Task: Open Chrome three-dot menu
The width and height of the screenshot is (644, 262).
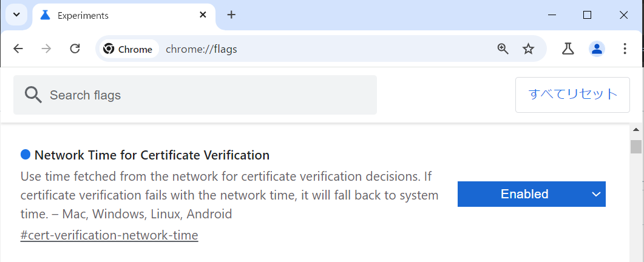Action: pyautogui.click(x=625, y=49)
